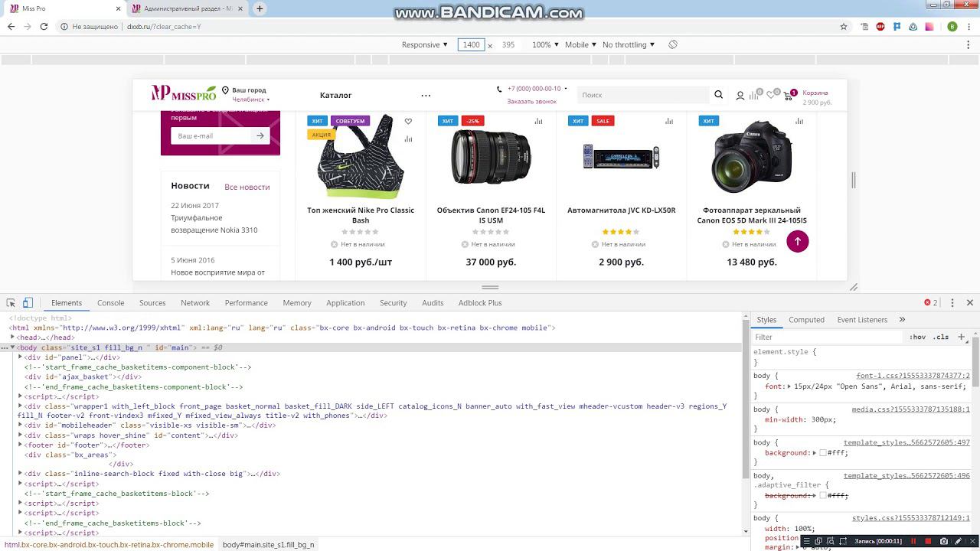This screenshot has height=551, width=980.
Task: Click the browser back arrow
Action: coord(11,26)
